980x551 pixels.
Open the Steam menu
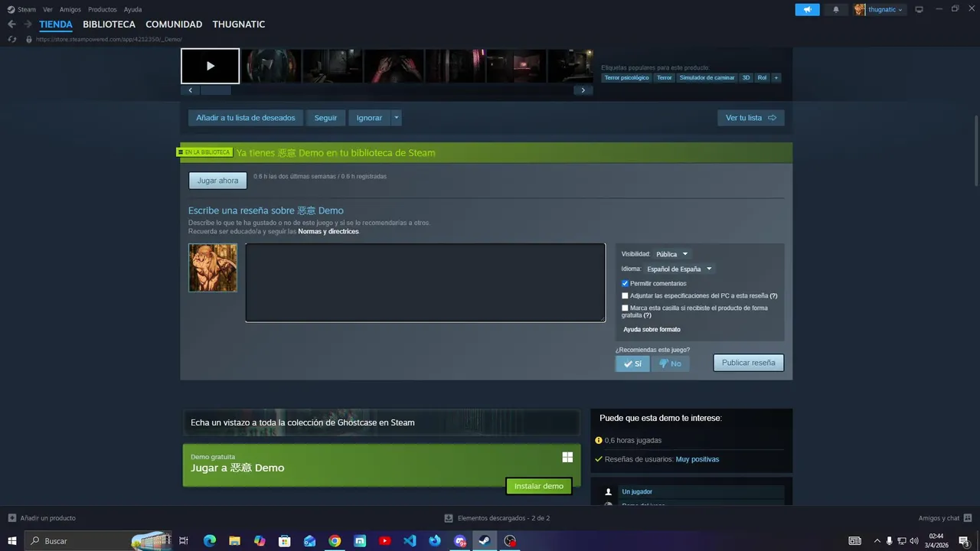tap(27, 9)
